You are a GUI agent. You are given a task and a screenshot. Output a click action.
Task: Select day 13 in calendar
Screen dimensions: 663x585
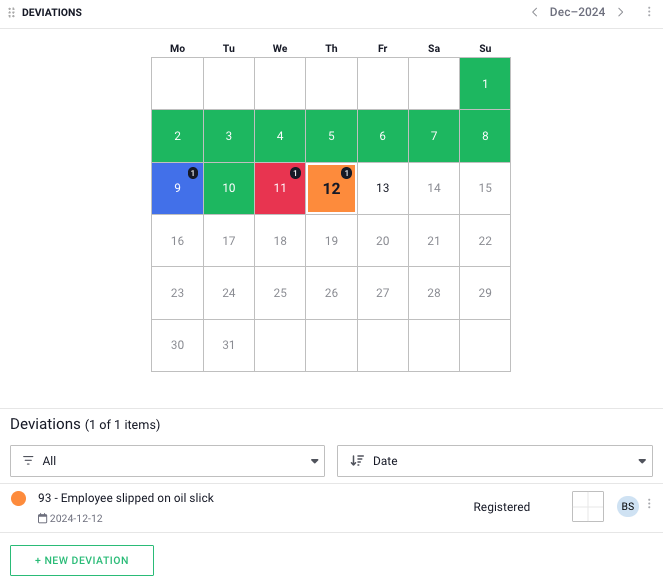click(x=383, y=188)
